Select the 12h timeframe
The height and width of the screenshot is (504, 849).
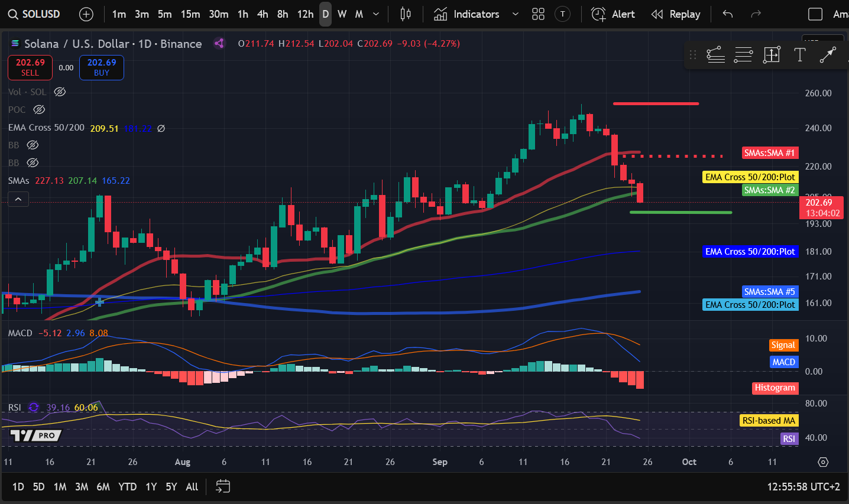[x=305, y=14]
